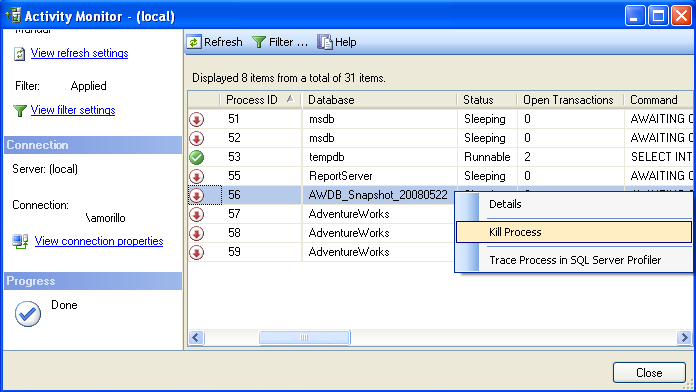This screenshot has width=696, height=392.
Task: Click the red status icon for process 58
Action: click(197, 233)
